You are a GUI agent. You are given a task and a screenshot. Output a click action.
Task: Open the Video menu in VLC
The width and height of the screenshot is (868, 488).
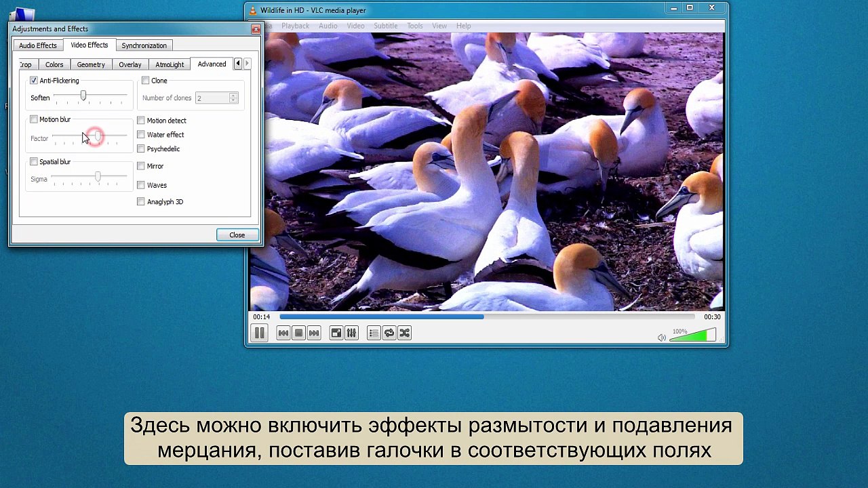[x=356, y=26]
